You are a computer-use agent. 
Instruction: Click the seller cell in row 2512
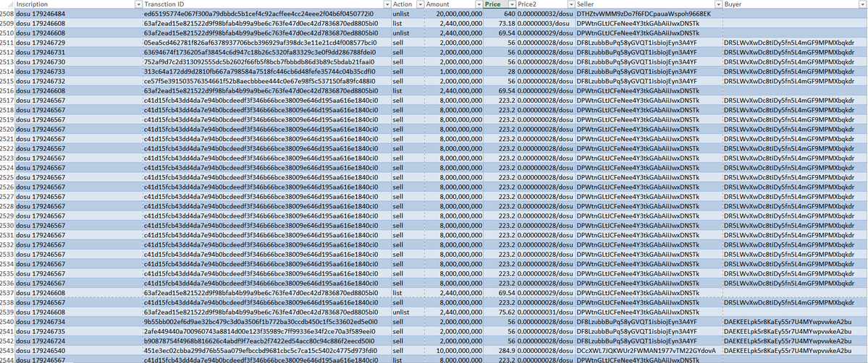point(648,52)
